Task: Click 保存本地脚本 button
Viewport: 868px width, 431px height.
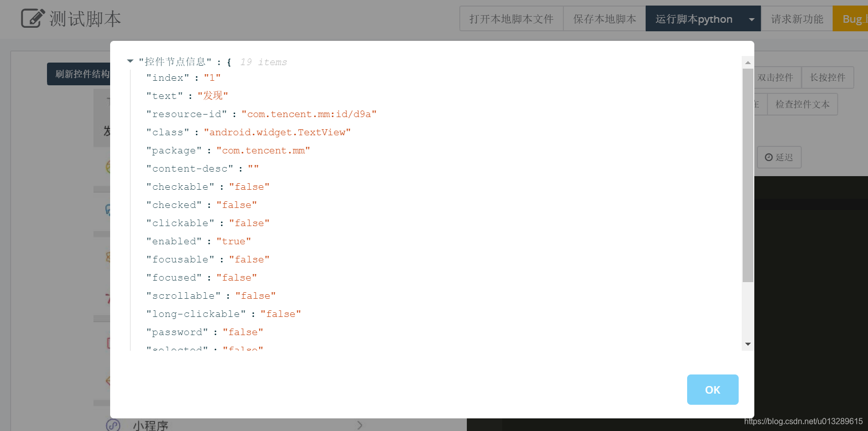Action: coord(604,19)
